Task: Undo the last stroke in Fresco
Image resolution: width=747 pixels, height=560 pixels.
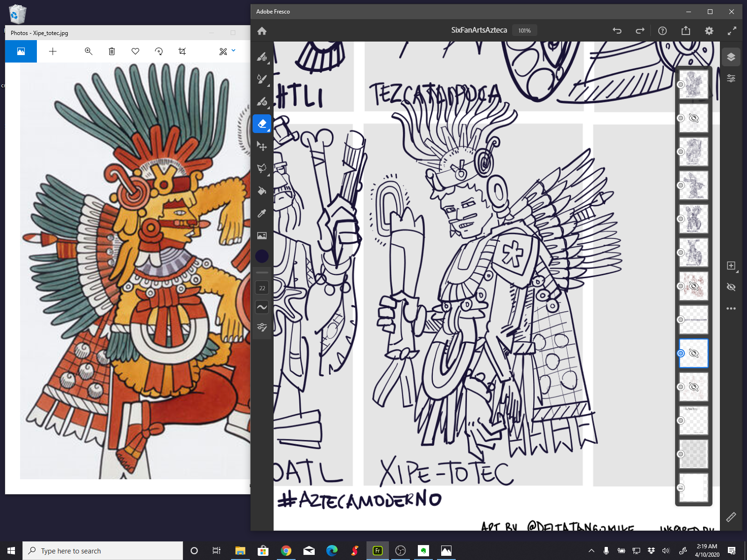Action: coord(617,31)
